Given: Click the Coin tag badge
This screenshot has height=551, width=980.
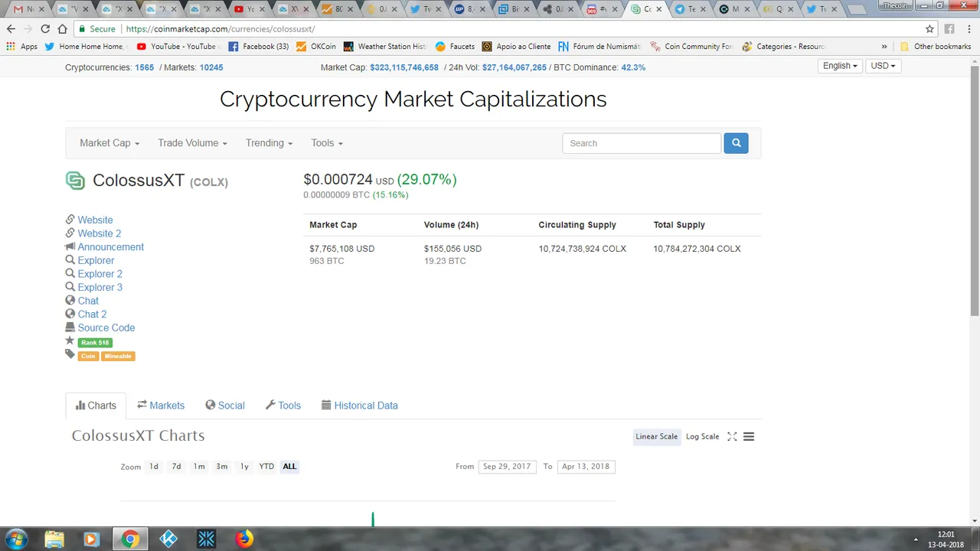Looking at the screenshot, I should pyautogui.click(x=88, y=356).
